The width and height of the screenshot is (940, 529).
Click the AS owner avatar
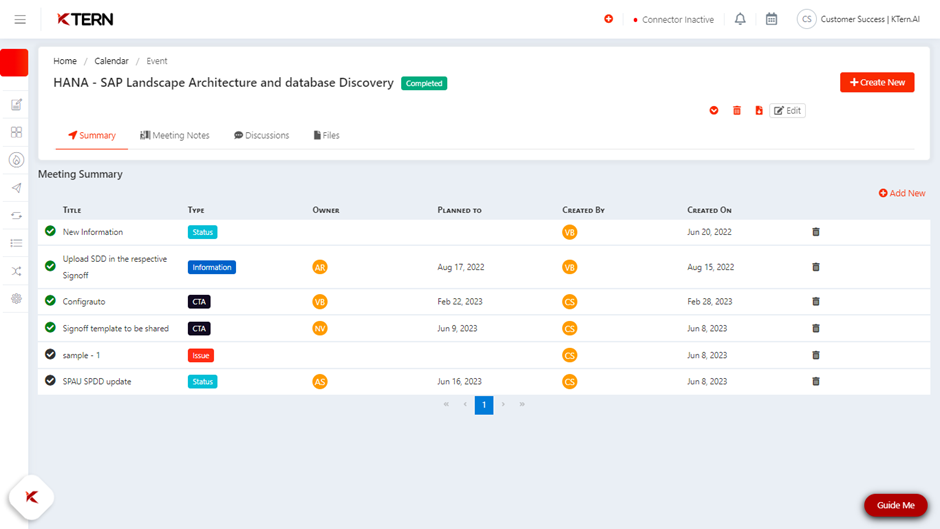pyautogui.click(x=320, y=381)
